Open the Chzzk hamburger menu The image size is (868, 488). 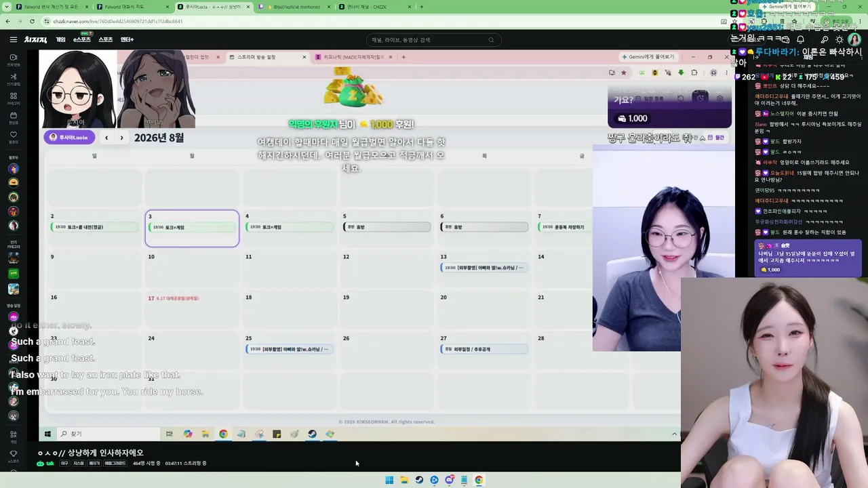(13, 40)
